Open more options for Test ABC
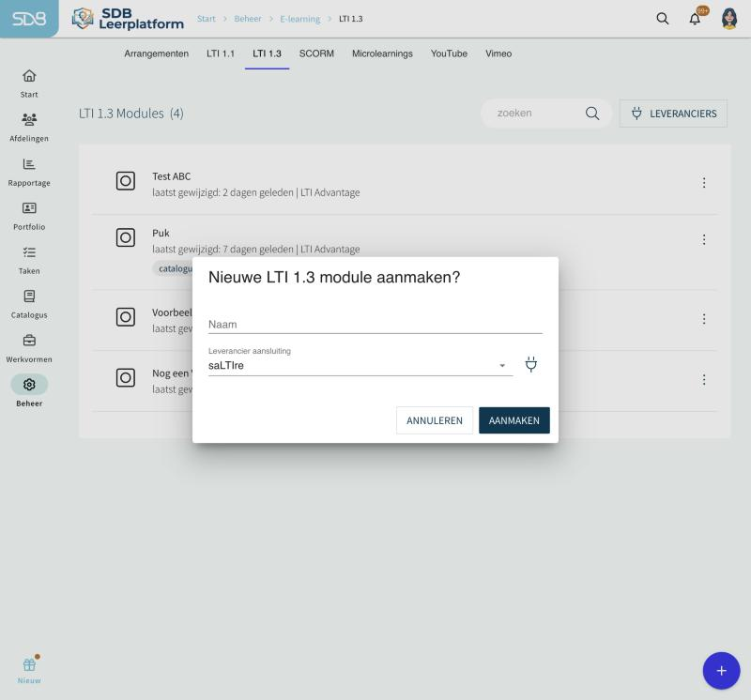 tap(704, 182)
